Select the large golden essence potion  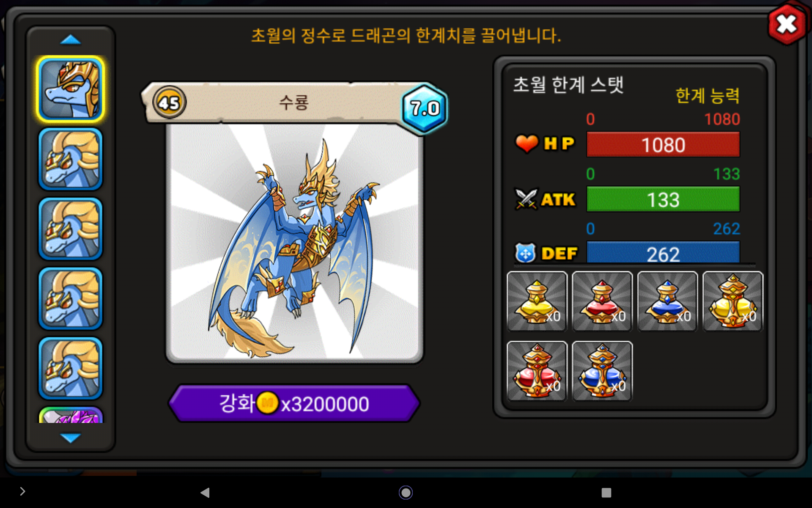pyautogui.click(x=733, y=301)
